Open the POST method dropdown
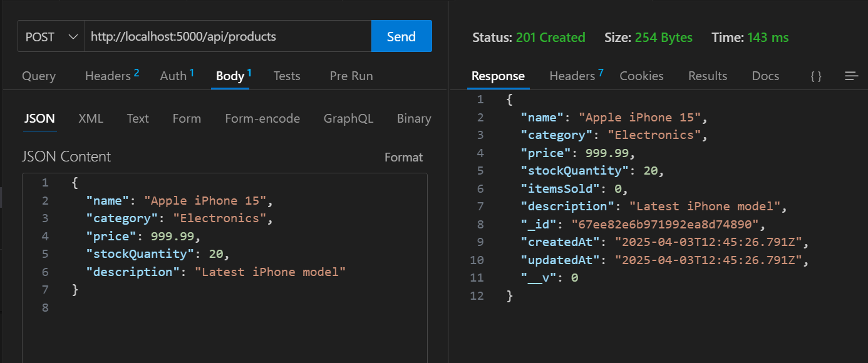 [51, 36]
